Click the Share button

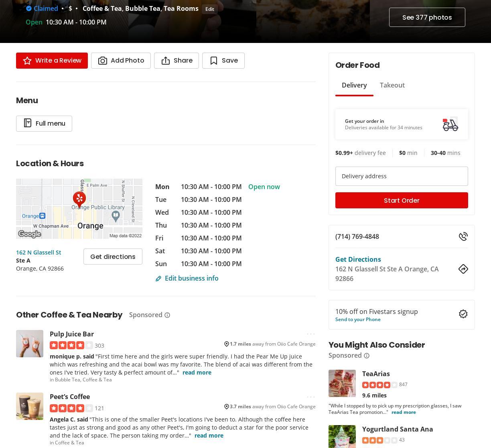pyautogui.click(x=176, y=61)
